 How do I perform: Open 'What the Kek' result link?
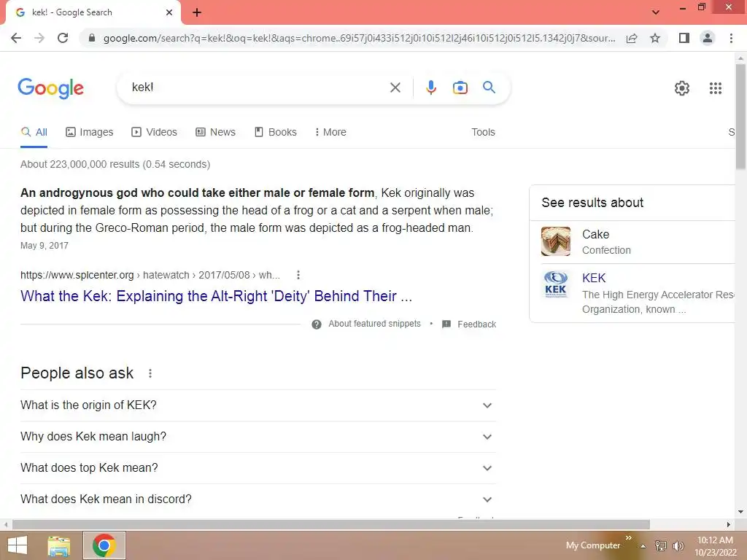click(x=216, y=296)
